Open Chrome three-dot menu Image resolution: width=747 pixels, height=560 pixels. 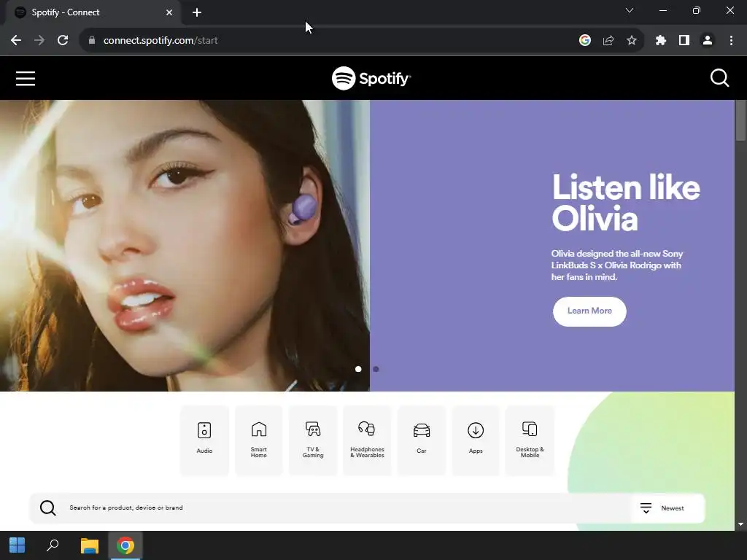731,41
